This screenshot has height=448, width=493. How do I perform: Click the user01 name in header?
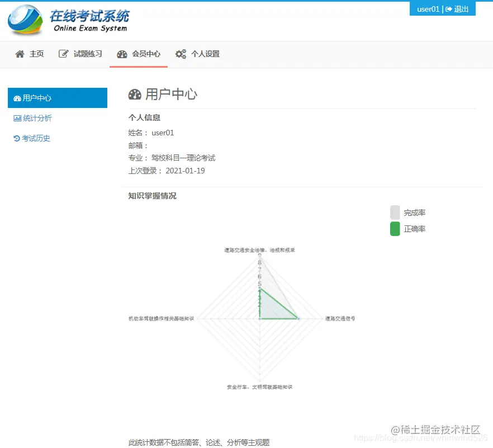(x=428, y=9)
